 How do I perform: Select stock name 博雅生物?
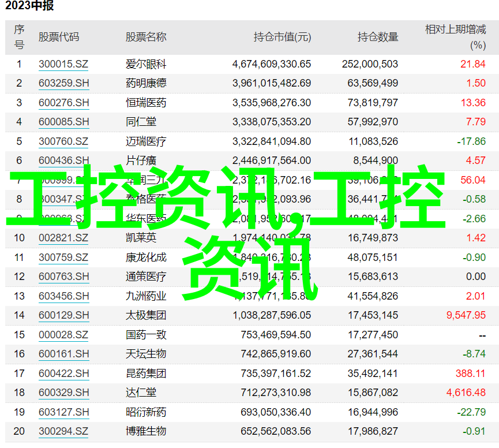pos(146,431)
